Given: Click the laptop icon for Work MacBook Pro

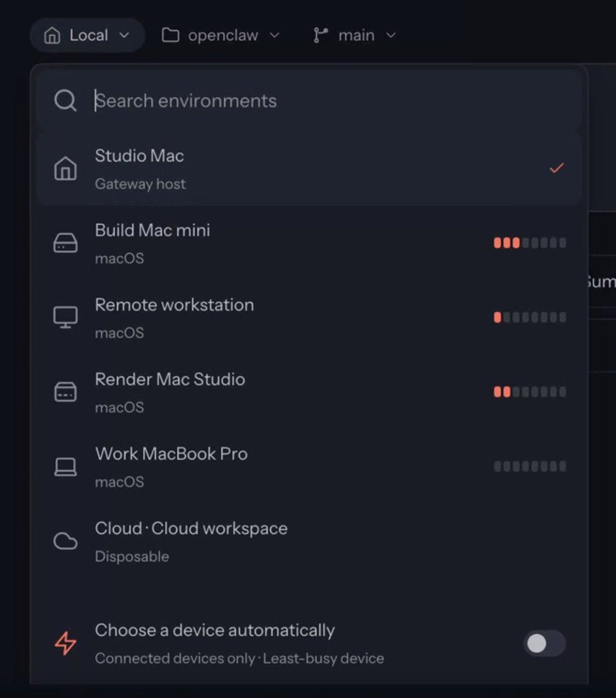Looking at the screenshot, I should click(65, 467).
